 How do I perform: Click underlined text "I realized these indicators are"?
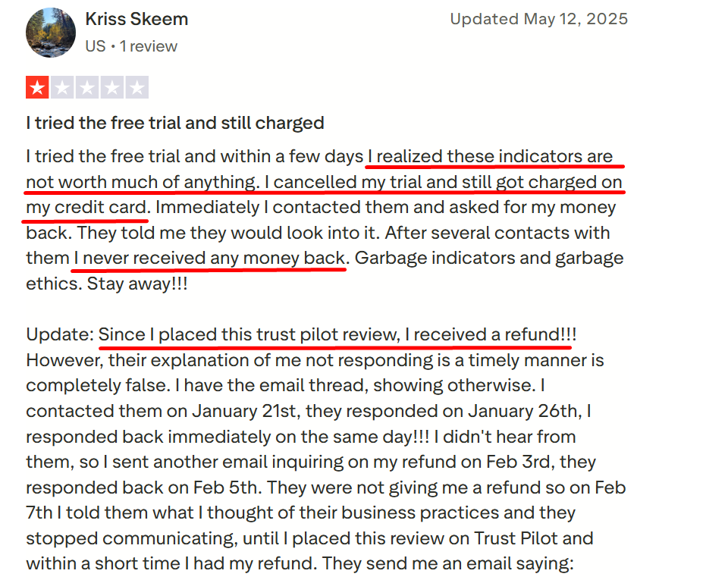click(490, 157)
